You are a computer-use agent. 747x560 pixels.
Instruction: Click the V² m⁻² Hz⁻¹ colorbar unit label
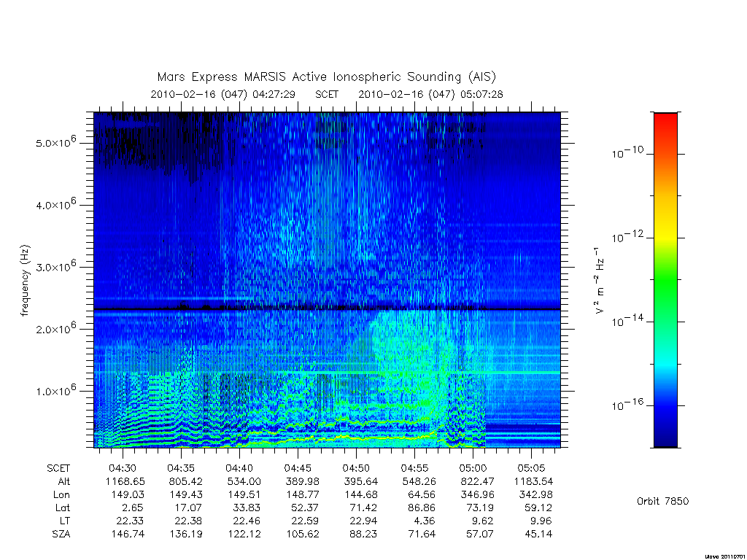(x=599, y=280)
